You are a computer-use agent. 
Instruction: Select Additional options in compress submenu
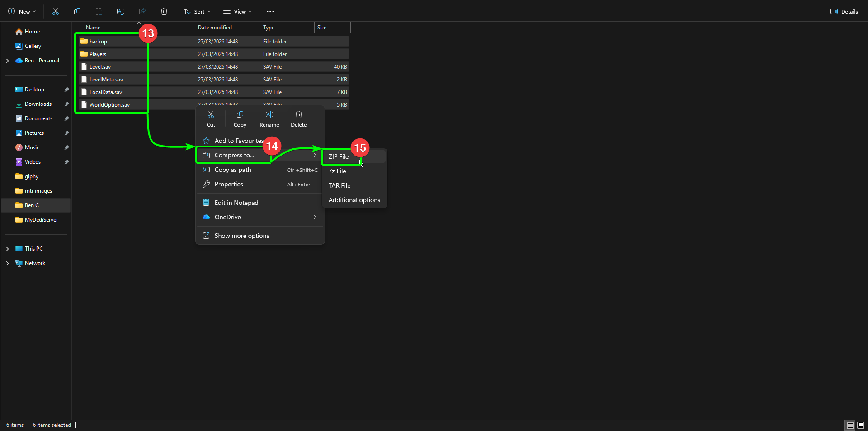pyautogui.click(x=354, y=200)
